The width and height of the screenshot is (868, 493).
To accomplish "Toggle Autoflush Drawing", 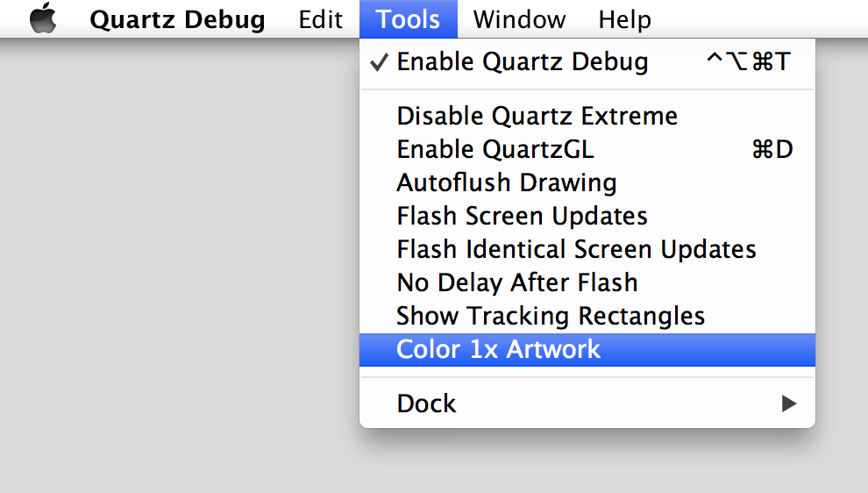I will click(x=507, y=183).
